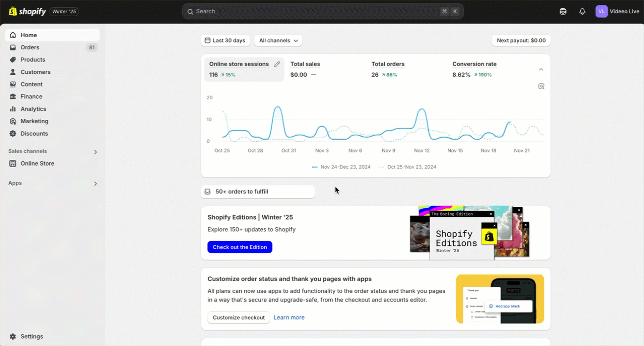Image resolution: width=644 pixels, height=346 pixels.
Task: Follow the Learn more link
Action: coord(289,317)
